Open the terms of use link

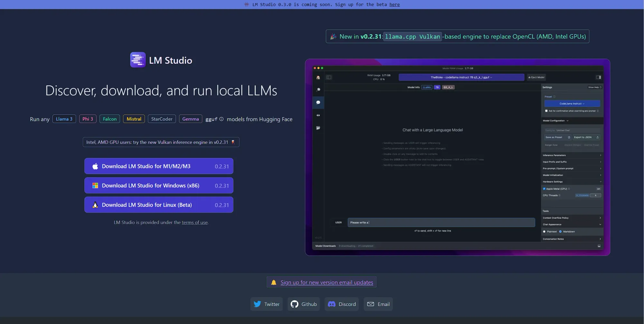(x=194, y=222)
